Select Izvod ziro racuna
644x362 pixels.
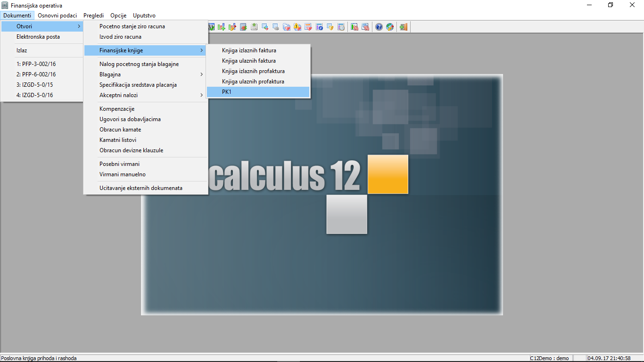click(146, 37)
